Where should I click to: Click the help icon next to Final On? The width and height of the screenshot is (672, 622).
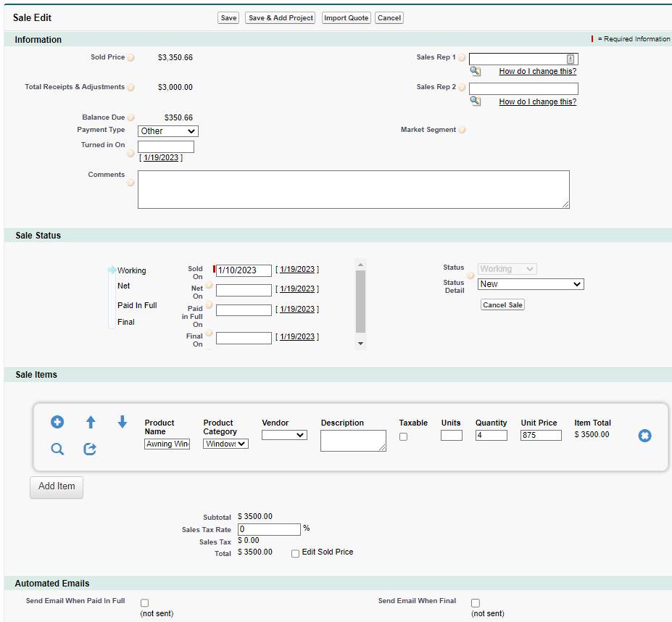(209, 333)
